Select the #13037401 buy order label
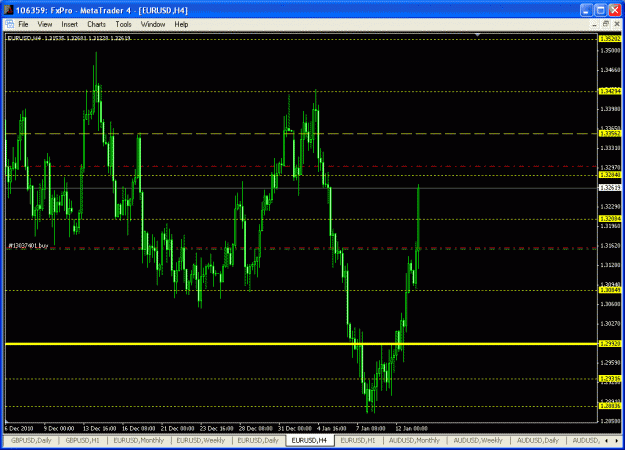 click(28, 246)
